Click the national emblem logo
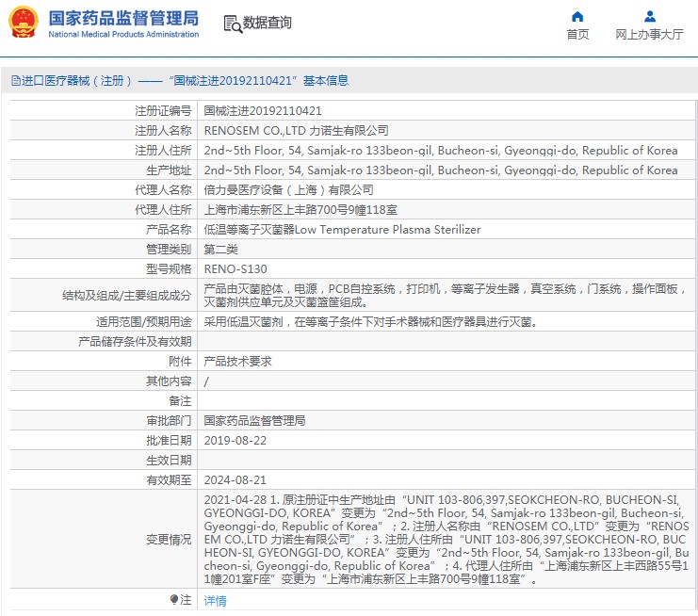This screenshot has height=616, width=698. click(24, 22)
